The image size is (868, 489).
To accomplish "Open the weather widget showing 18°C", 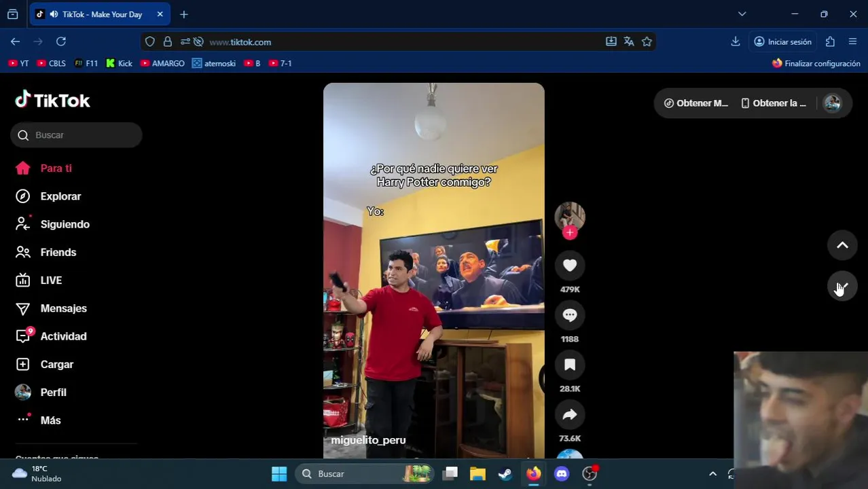I will click(37, 473).
